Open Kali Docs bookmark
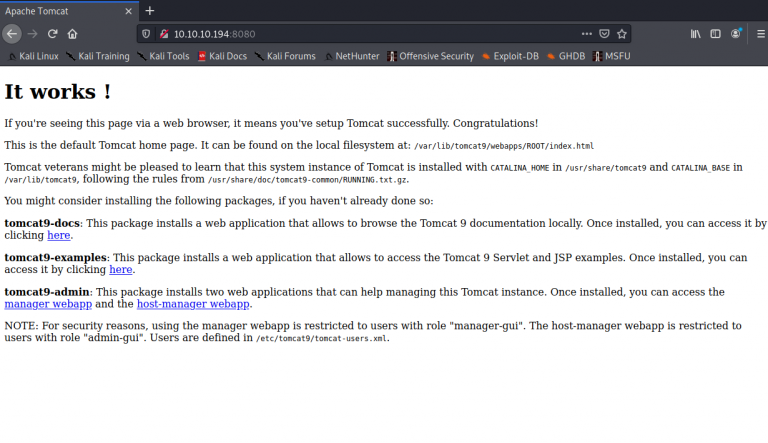768x443 pixels. (x=222, y=56)
